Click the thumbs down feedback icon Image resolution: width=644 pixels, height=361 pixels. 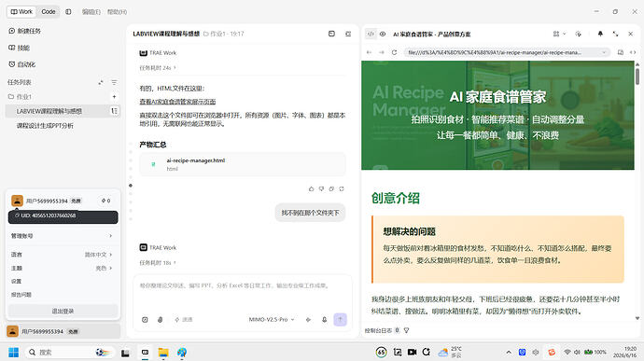point(321,189)
